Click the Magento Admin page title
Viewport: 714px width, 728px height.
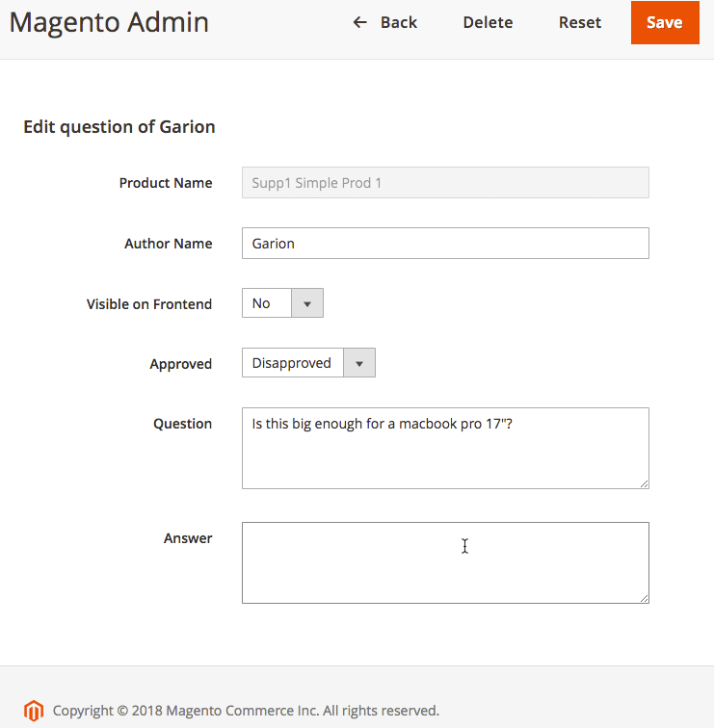click(109, 22)
